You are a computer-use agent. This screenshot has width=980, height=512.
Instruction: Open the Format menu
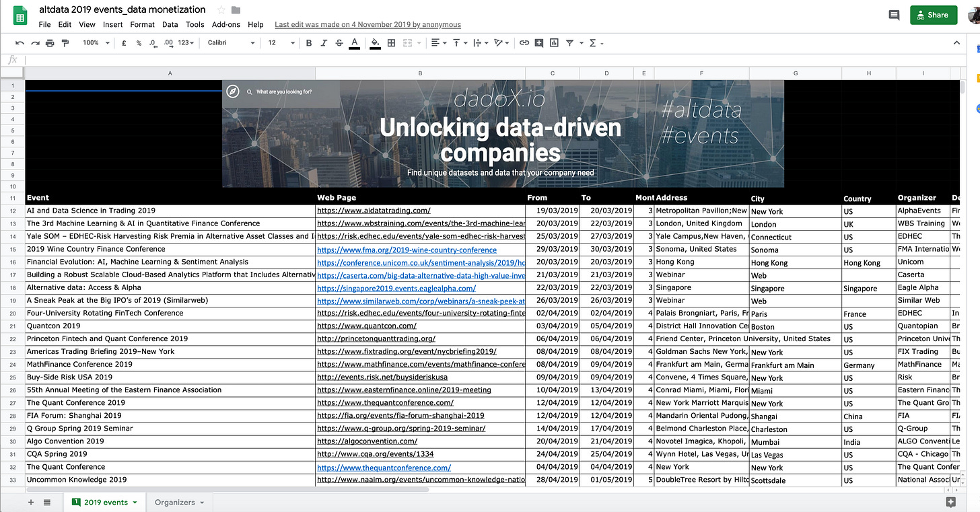click(x=142, y=24)
